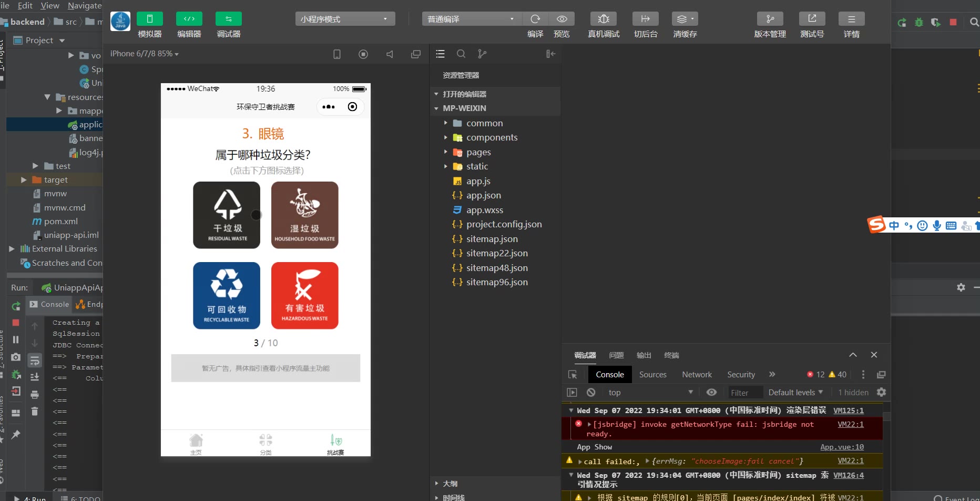
Task: Open the source control branch icon
Action: [482, 54]
